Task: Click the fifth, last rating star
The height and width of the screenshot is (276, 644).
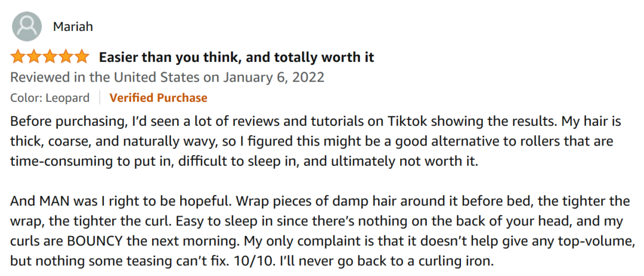Action: 82,57
